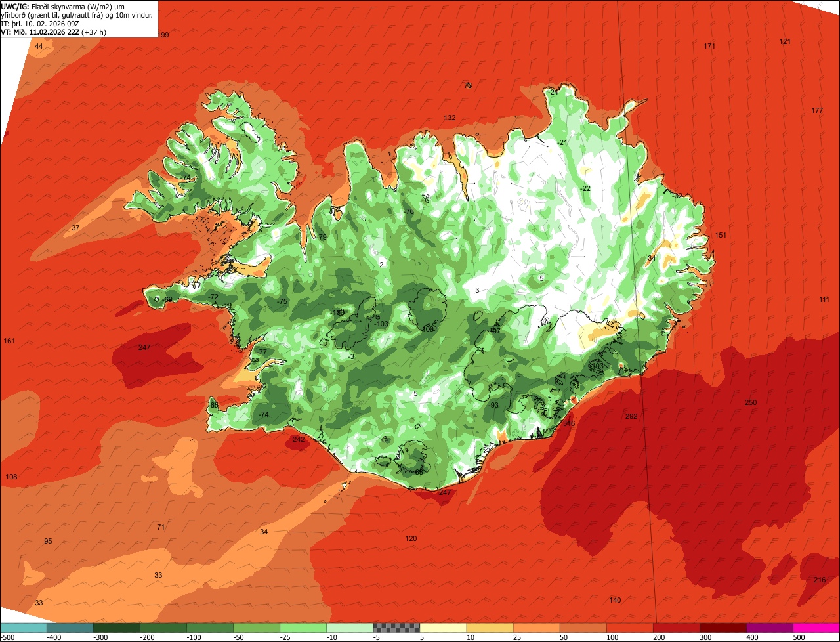
Task: Click the map value 79
Action: pos(322,237)
